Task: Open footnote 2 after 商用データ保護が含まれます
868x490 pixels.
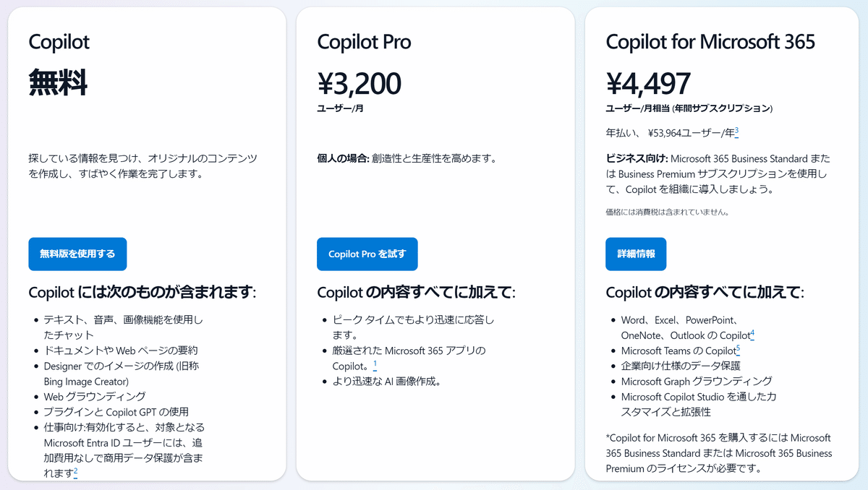Action: pos(75,472)
